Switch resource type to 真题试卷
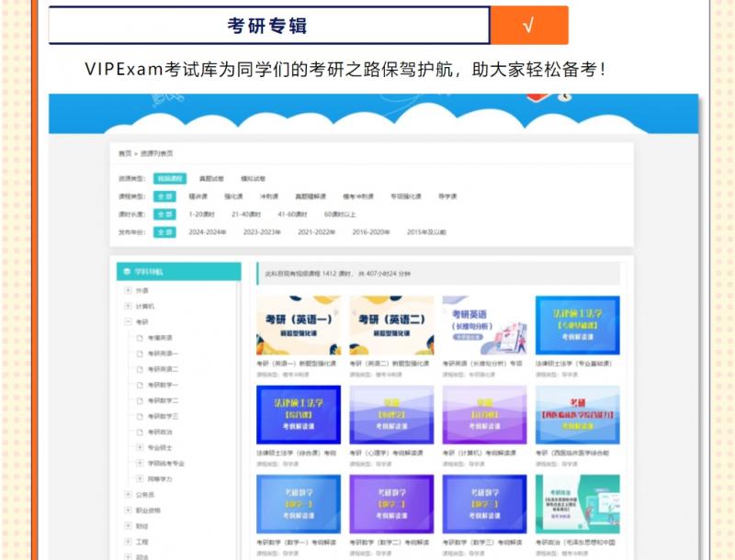This screenshot has height=560, width=735. coord(211,178)
